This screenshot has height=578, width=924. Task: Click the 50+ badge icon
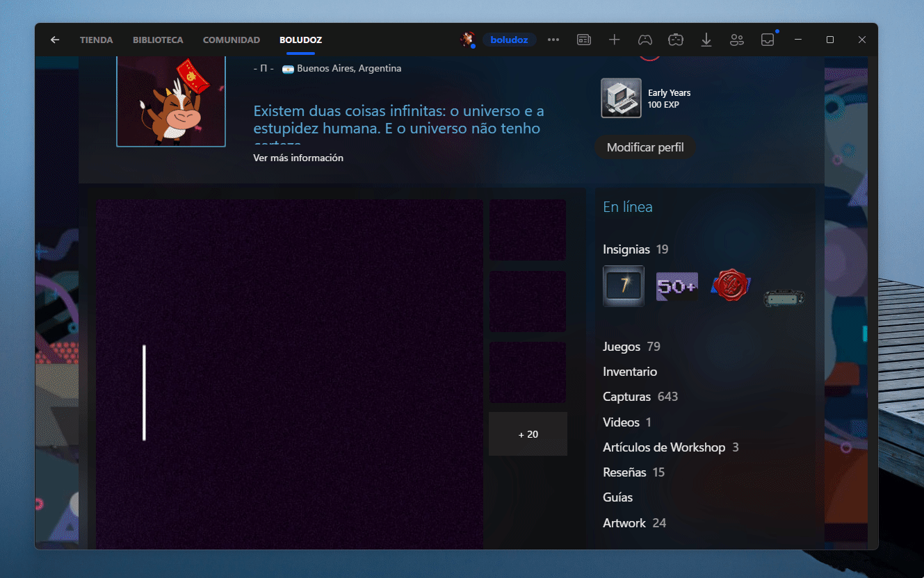click(x=677, y=286)
